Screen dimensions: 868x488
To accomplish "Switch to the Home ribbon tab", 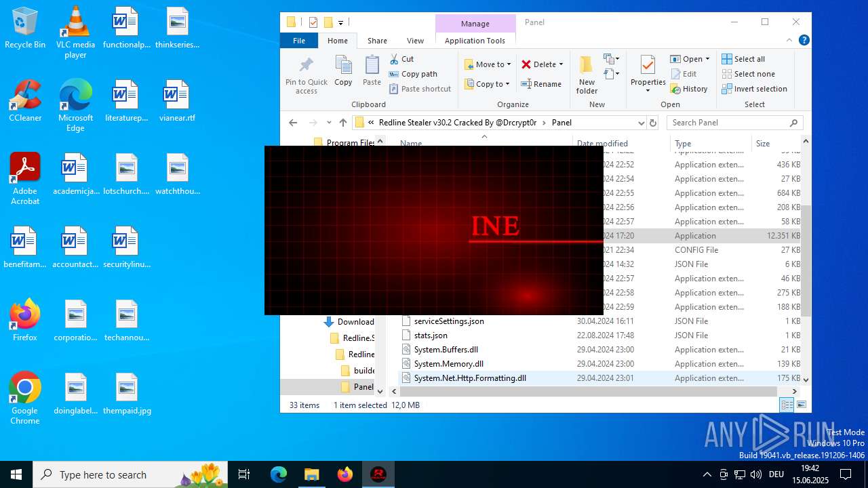I will (338, 41).
